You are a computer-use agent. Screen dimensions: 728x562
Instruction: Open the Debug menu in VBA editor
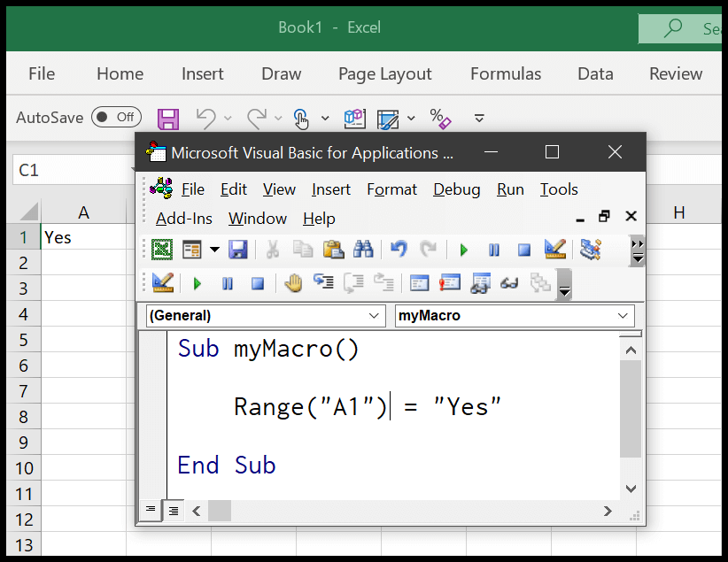tap(456, 189)
